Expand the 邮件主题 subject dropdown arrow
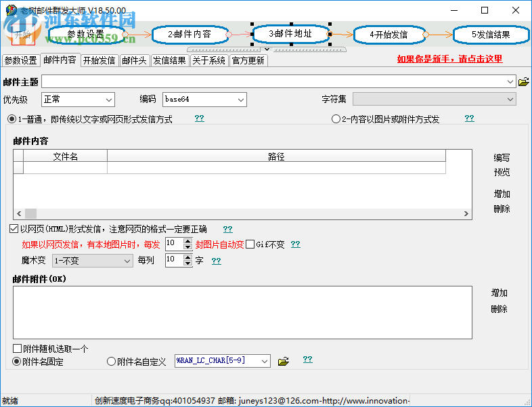This screenshot has width=532, height=407. point(510,81)
